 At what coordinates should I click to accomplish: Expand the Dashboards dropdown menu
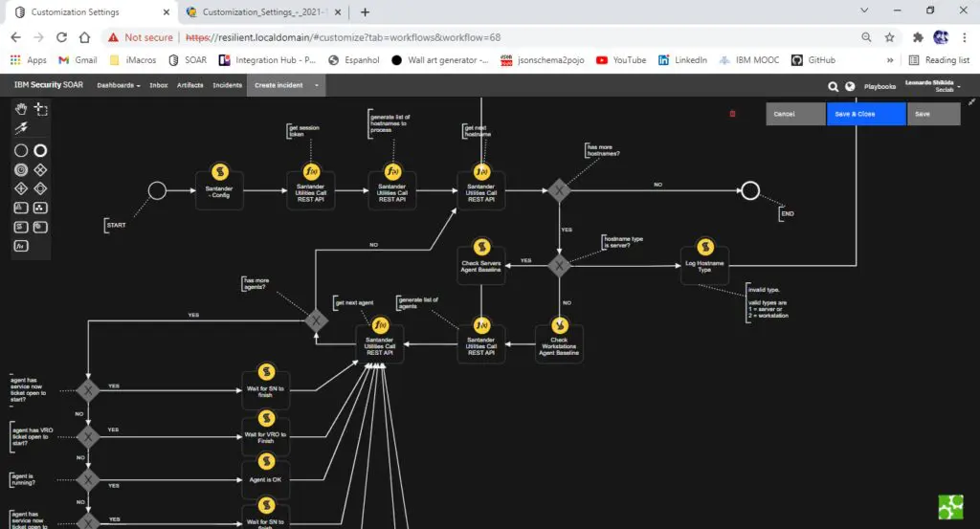pyautogui.click(x=119, y=85)
